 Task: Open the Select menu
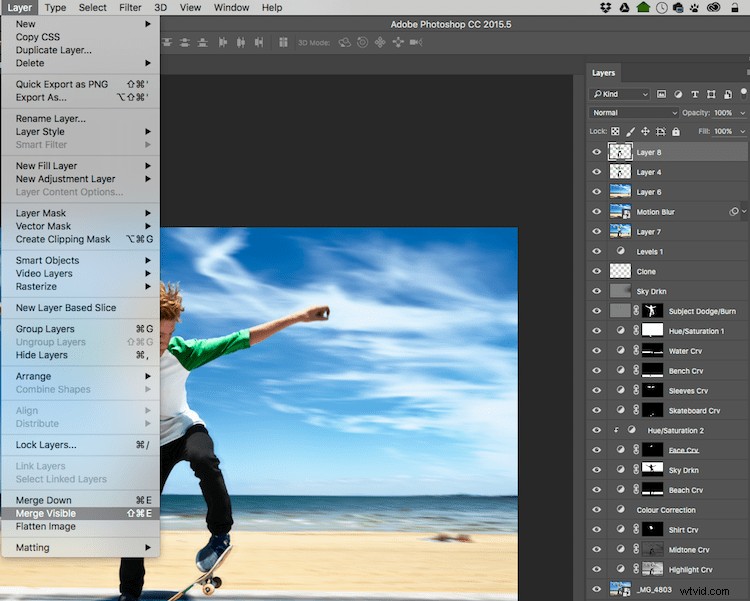point(93,8)
